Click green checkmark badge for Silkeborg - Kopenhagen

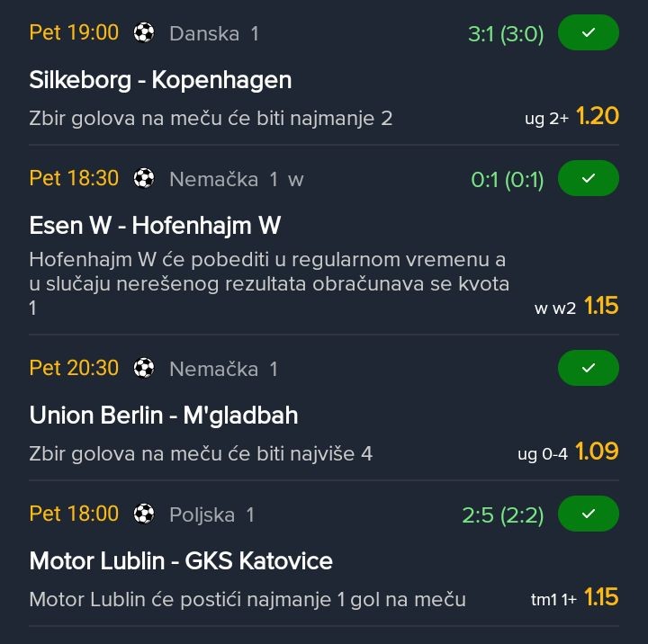coord(589,33)
